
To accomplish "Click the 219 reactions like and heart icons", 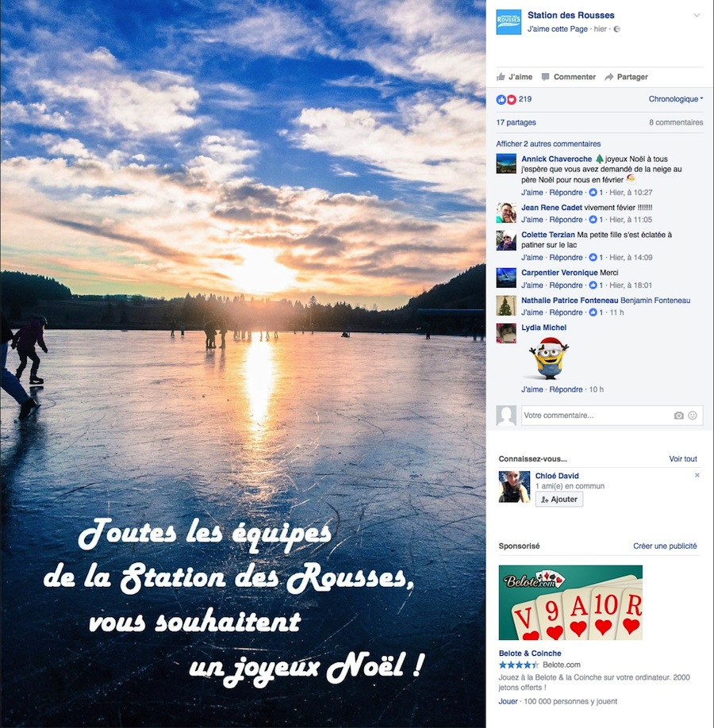I will pyautogui.click(x=506, y=99).
